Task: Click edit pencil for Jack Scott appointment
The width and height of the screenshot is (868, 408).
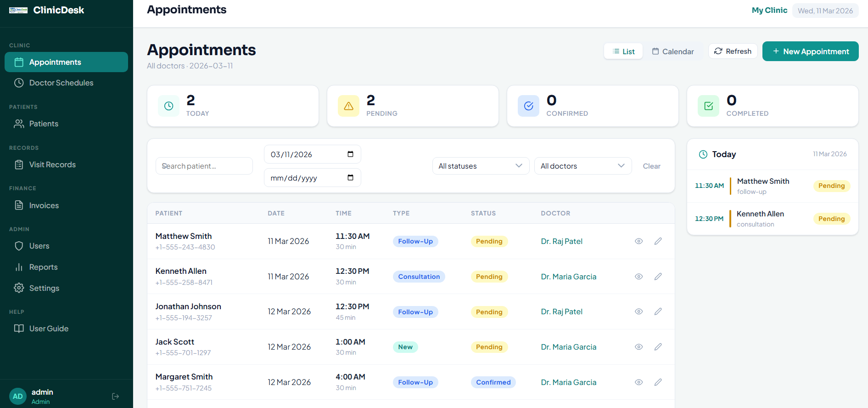Action: [x=658, y=347]
